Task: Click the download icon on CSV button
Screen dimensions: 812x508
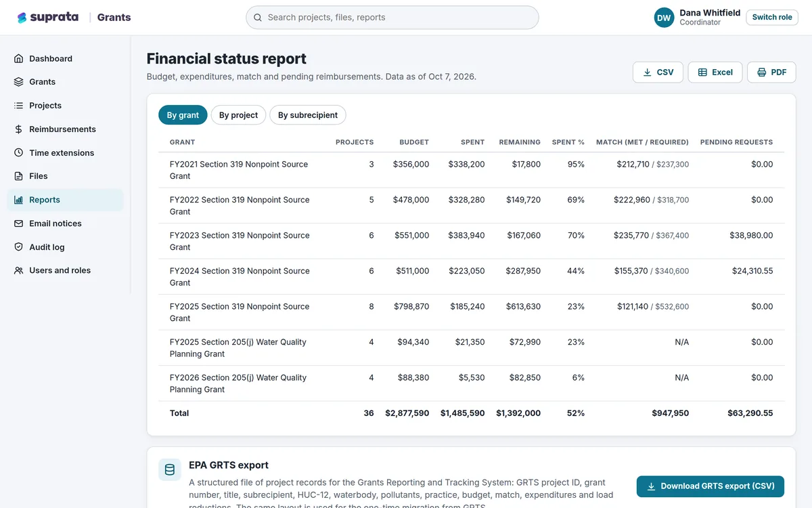Action: pos(648,72)
